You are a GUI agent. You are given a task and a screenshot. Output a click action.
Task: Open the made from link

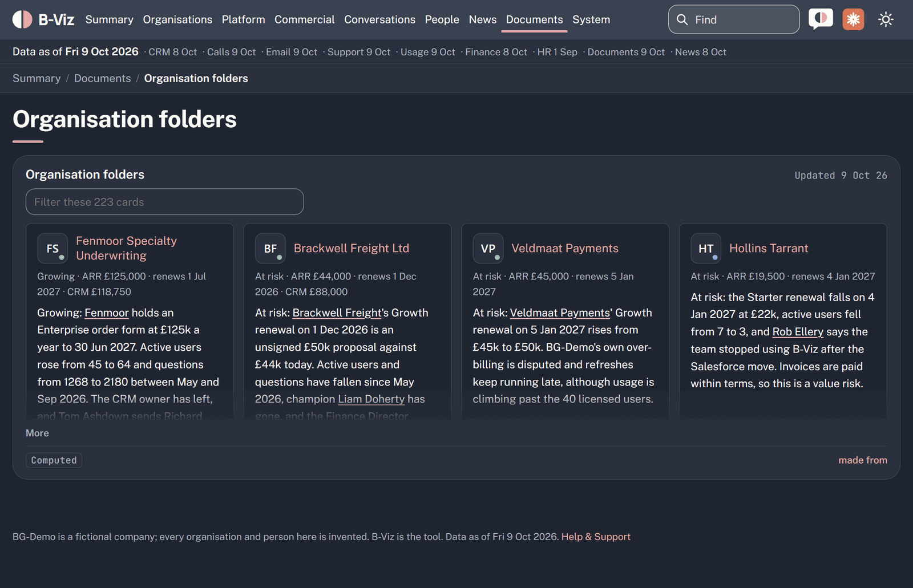click(863, 460)
